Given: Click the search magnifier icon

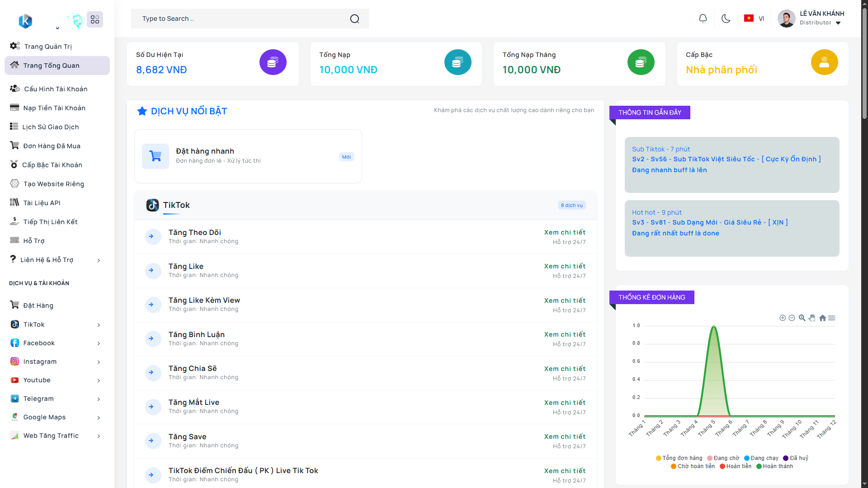Looking at the screenshot, I should tap(354, 19).
